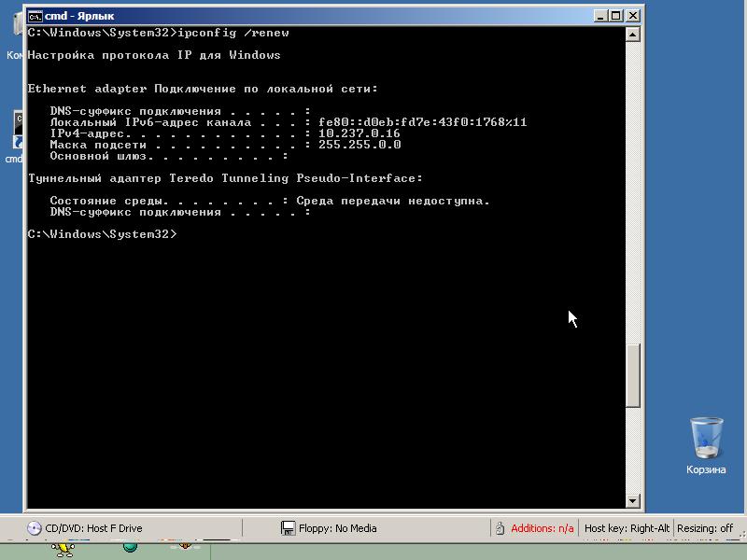Click the 'Среда передачи недоступна' text

click(x=393, y=201)
